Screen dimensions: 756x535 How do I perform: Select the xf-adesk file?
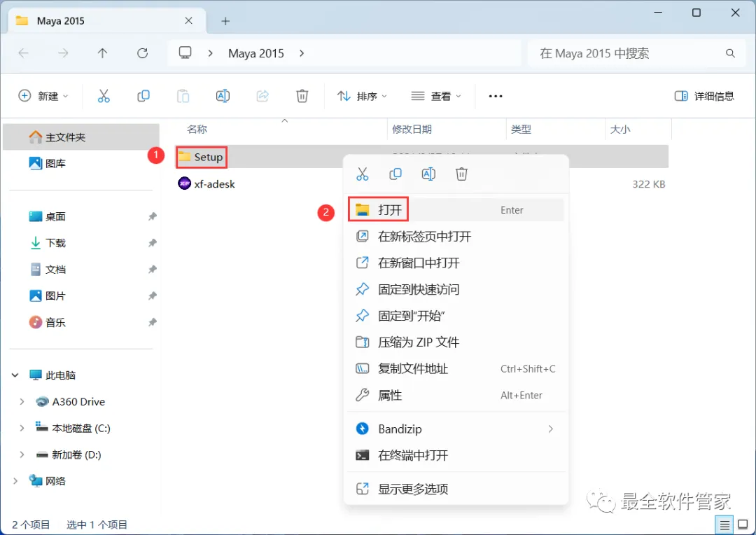206,183
